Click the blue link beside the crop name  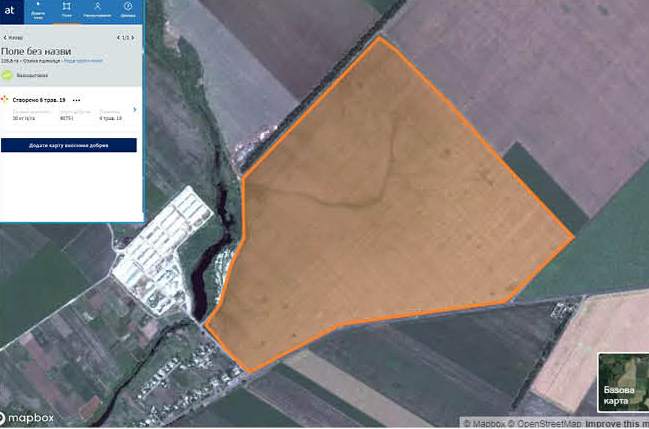[x=83, y=61]
